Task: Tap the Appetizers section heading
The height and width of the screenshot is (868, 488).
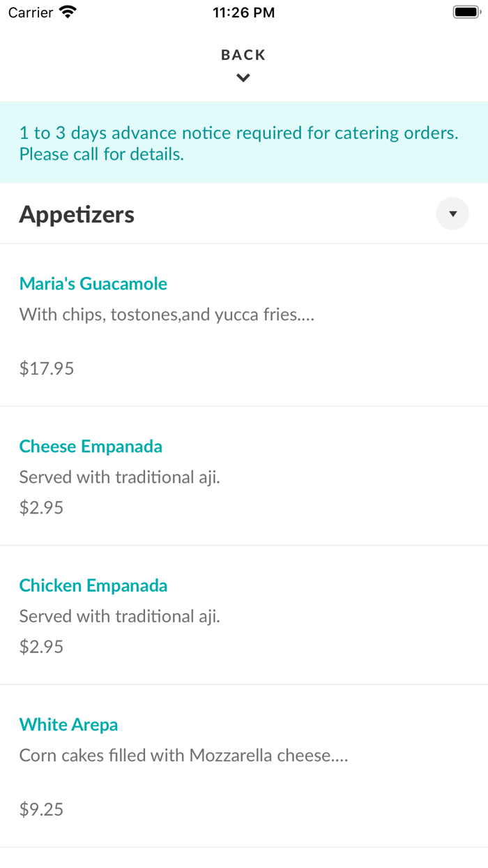Action: [x=77, y=214]
